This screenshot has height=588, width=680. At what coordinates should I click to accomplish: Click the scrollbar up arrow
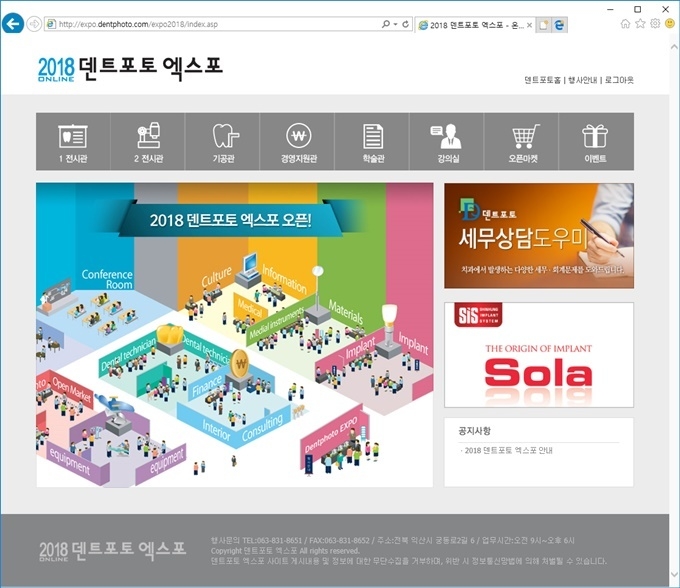click(x=674, y=46)
